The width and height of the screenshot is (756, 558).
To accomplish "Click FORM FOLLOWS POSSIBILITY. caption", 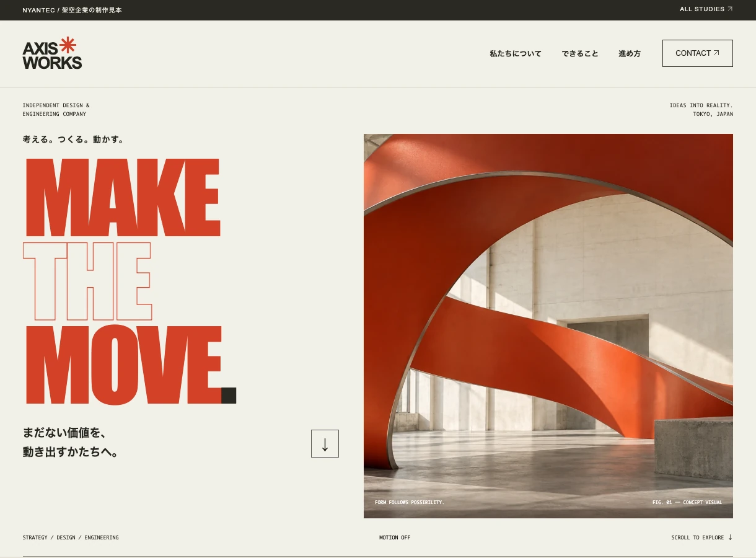I will pos(410,502).
